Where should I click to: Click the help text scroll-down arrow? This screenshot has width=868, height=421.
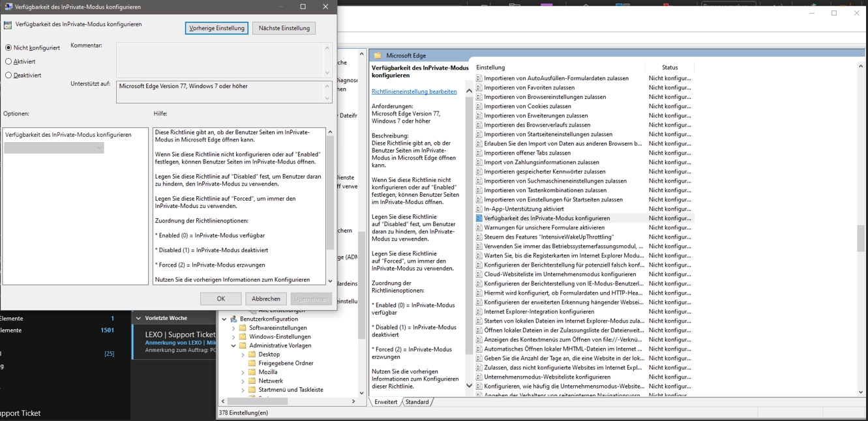pyautogui.click(x=330, y=281)
